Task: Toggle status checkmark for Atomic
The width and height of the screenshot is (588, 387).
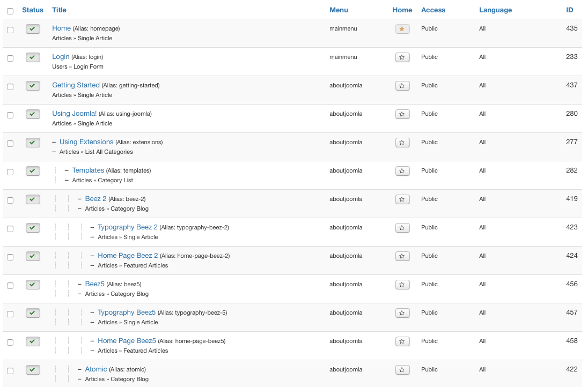Action: [33, 370]
